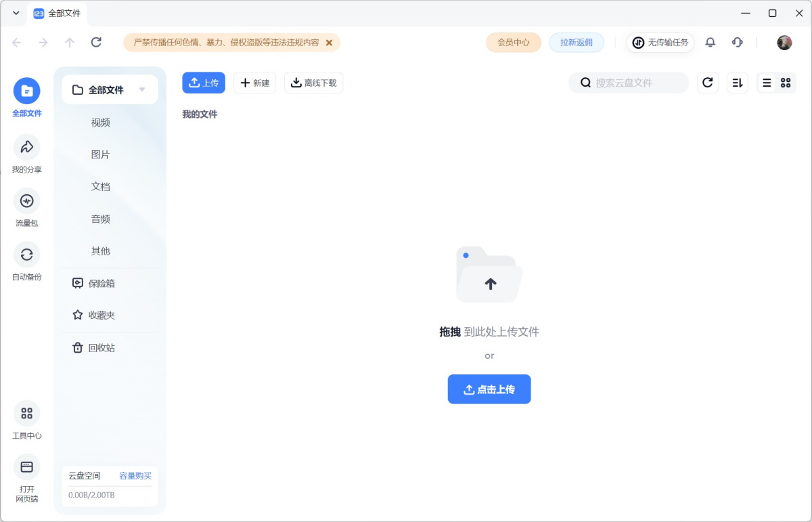
Task: Switch to grid view layout
Action: [x=786, y=83]
